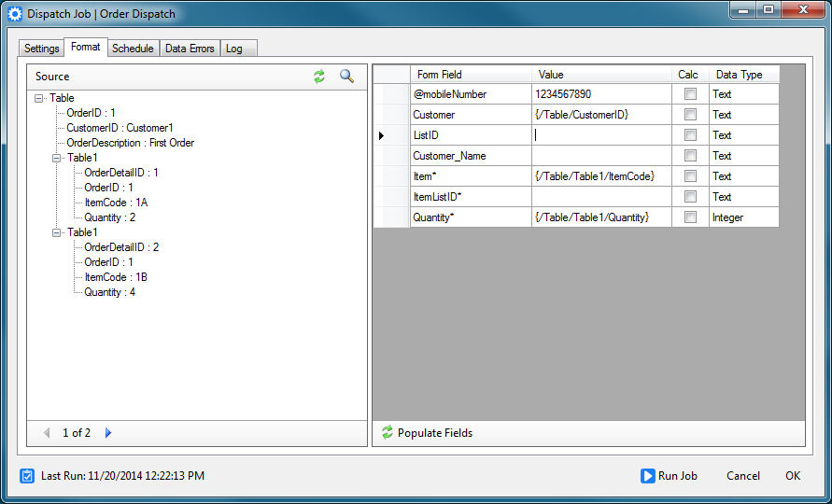
Task: Toggle Calc checkbox for Customer_Name row
Action: point(690,156)
